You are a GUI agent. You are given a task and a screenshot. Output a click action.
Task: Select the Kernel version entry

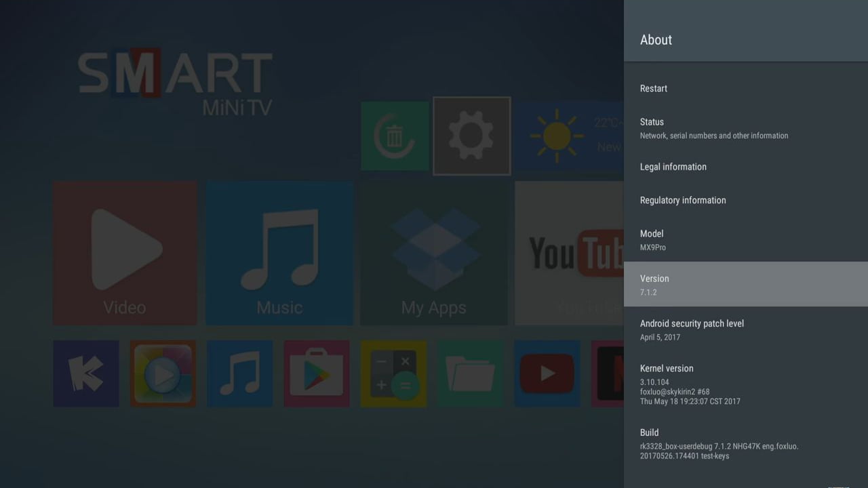pos(746,384)
